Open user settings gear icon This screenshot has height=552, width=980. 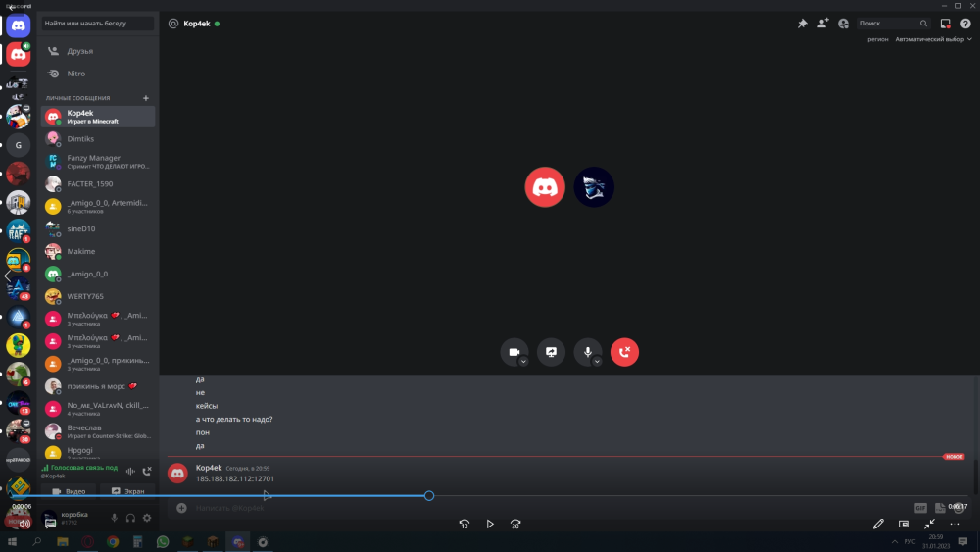point(147,518)
